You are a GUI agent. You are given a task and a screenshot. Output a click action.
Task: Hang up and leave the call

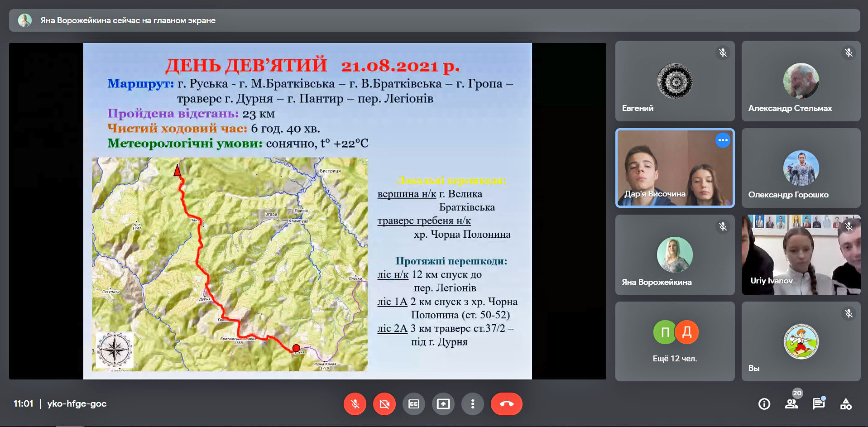[506, 404]
